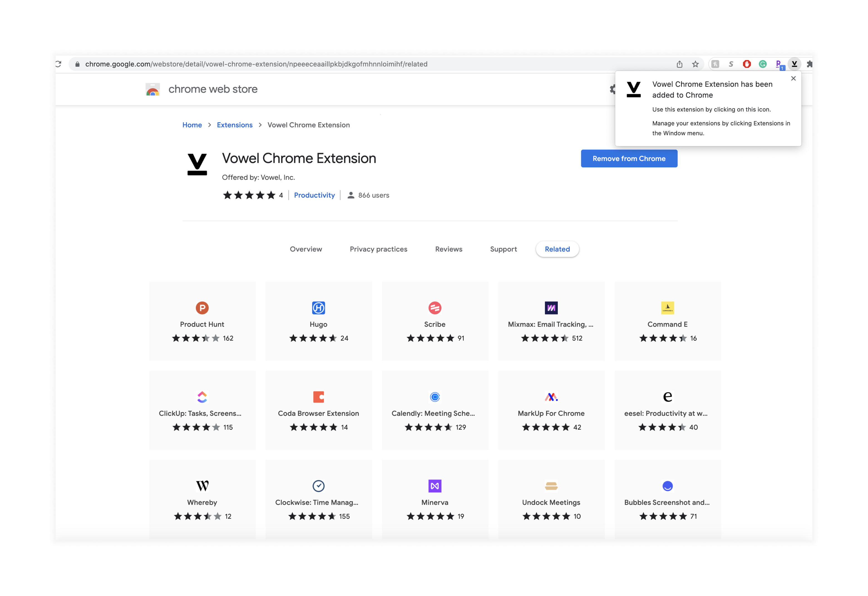Open the Minerva extension icon
Screen dimensions: 868x596
435,486
